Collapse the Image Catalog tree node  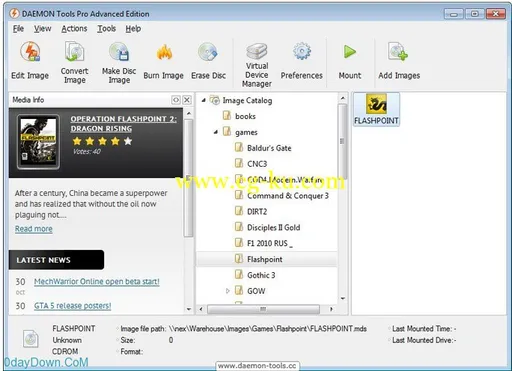pos(204,100)
